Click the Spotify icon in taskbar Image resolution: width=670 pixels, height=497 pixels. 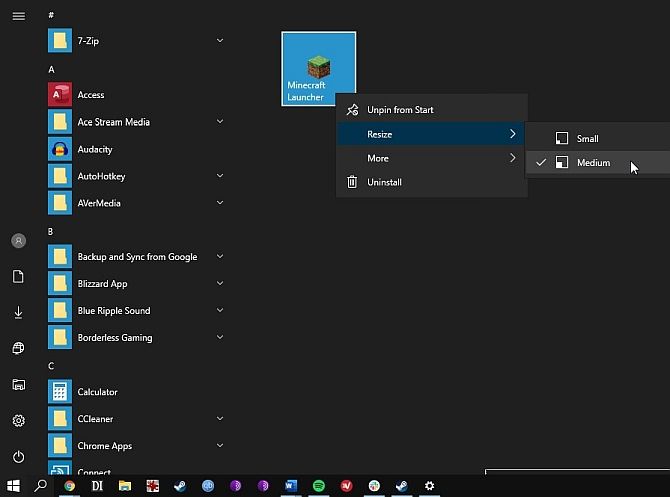pos(319,486)
